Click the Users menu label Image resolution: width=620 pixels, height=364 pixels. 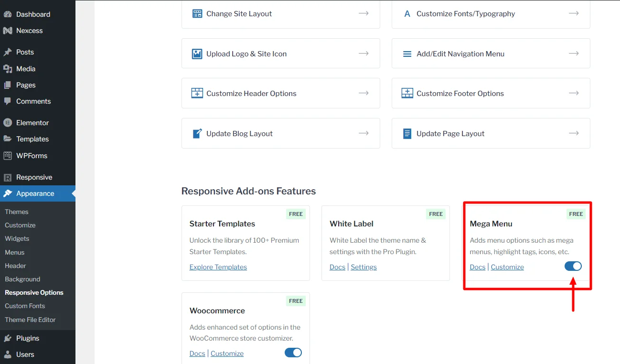coord(25,354)
